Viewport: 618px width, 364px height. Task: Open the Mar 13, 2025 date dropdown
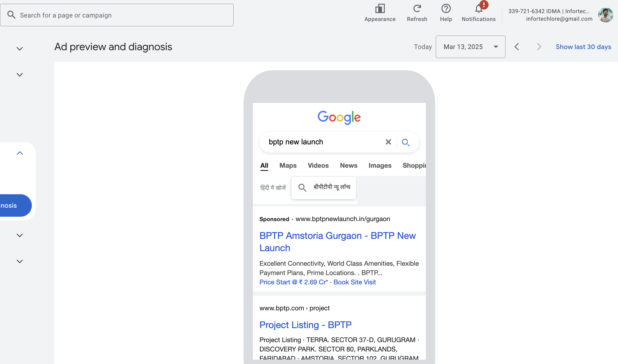471,47
